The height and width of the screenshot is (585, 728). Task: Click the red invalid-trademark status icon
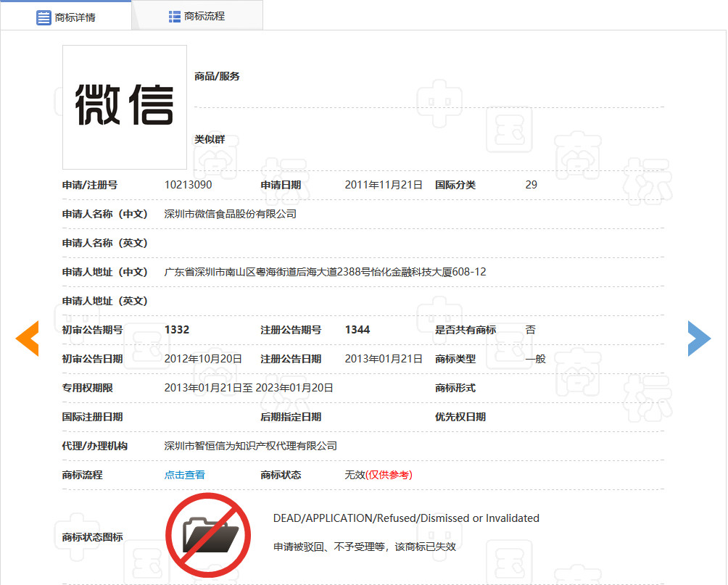click(x=208, y=535)
